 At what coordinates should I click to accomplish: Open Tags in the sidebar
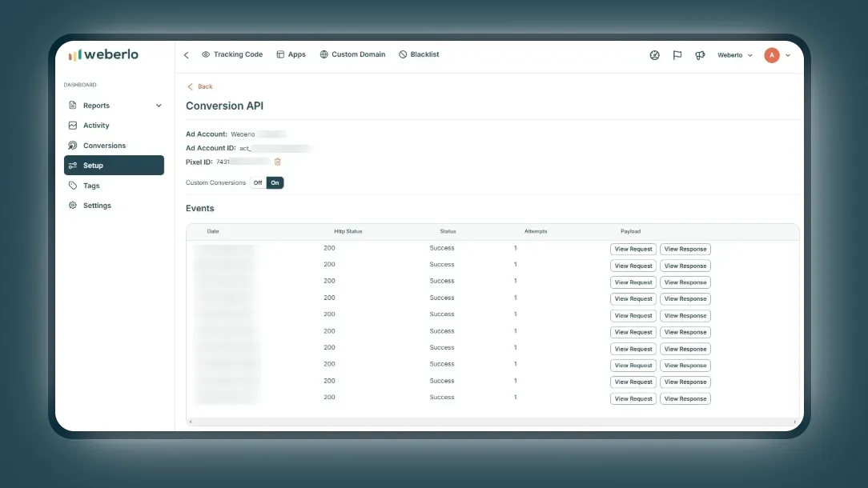coord(114,186)
